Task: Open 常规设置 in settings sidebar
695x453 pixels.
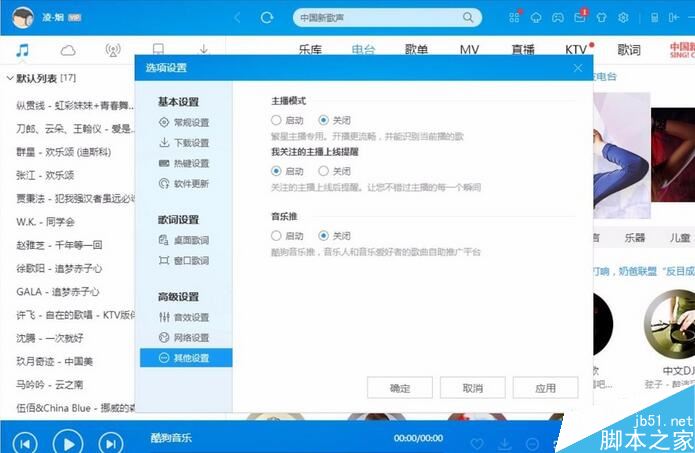Action: [x=184, y=122]
